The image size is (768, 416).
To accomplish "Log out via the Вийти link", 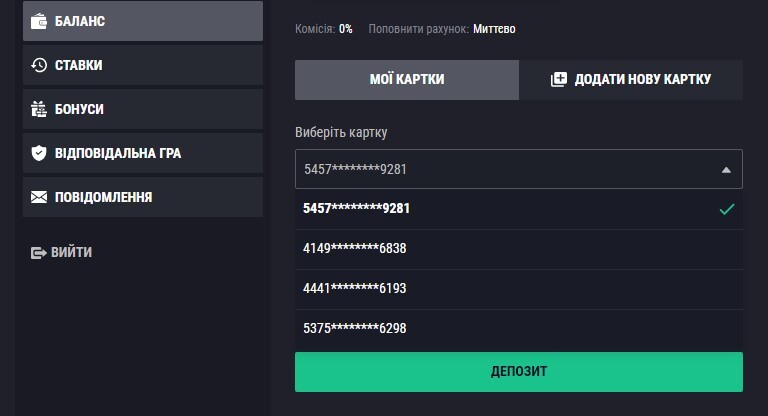I will coord(71,253).
